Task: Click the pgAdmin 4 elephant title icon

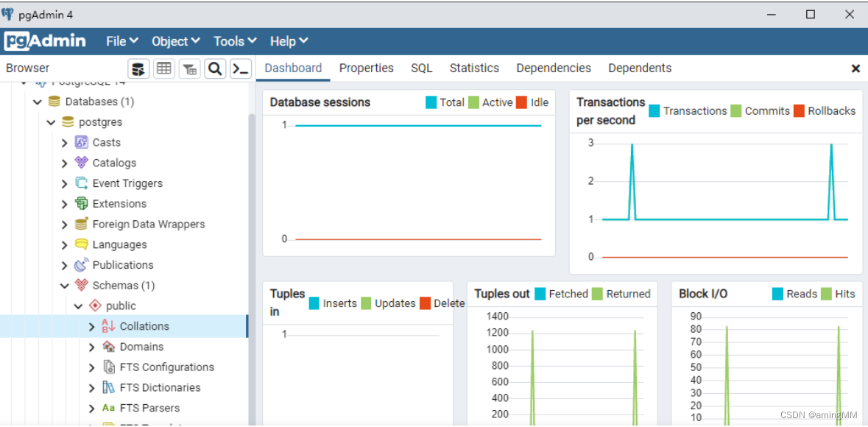Action: [x=8, y=14]
